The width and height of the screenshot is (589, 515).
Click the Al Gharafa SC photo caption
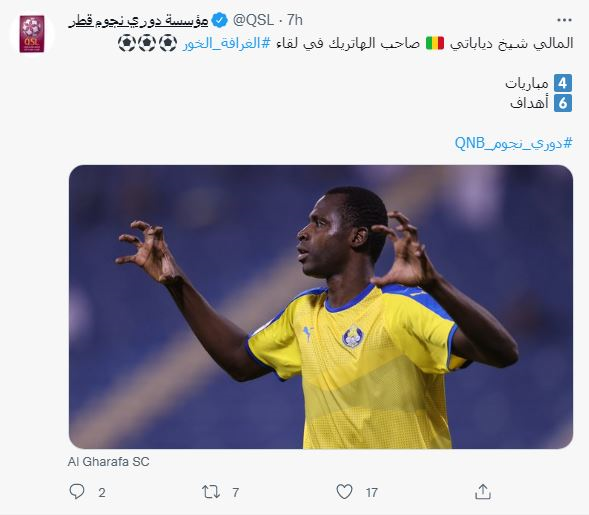[x=109, y=462]
